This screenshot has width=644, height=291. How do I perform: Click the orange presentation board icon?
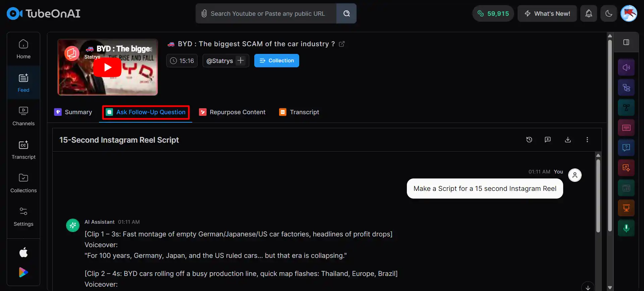[626, 208]
